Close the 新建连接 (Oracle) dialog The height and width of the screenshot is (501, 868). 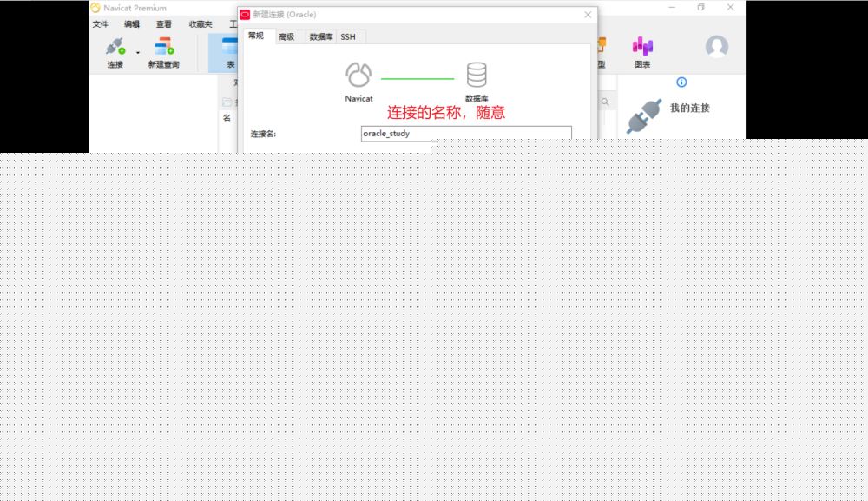588,15
